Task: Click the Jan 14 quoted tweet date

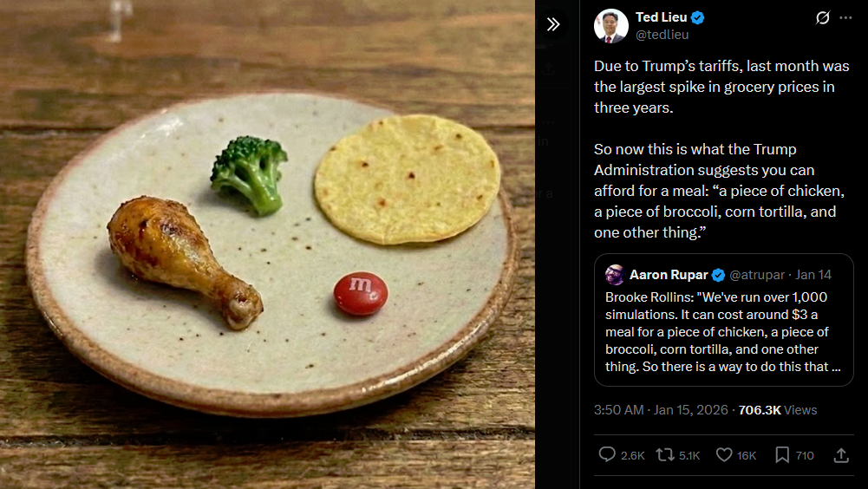Action: pos(813,275)
